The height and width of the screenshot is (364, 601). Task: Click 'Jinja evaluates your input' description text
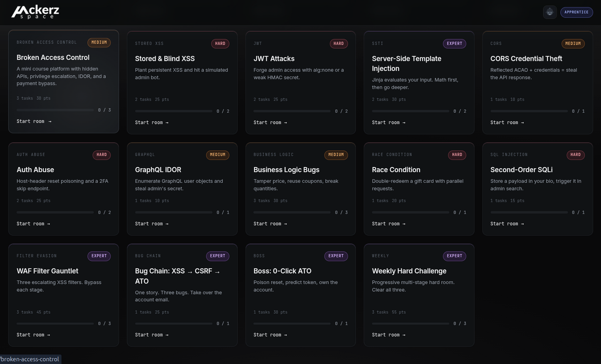pos(415,84)
